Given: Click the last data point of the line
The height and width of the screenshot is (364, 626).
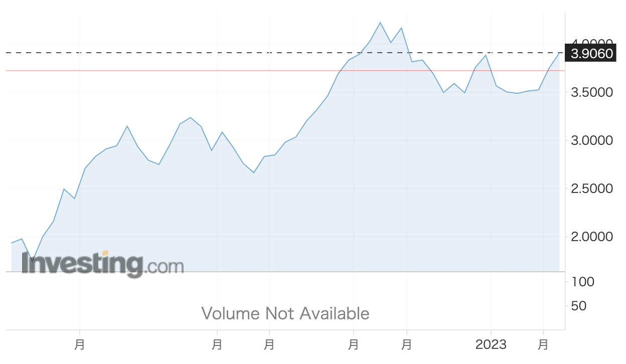Looking at the screenshot, I should pyautogui.click(x=559, y=53).
